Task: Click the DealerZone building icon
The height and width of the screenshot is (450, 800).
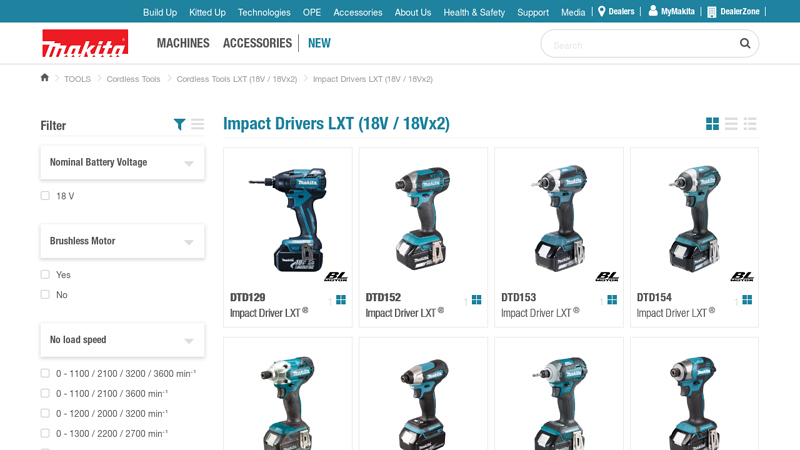Action: tap(712, 12)
